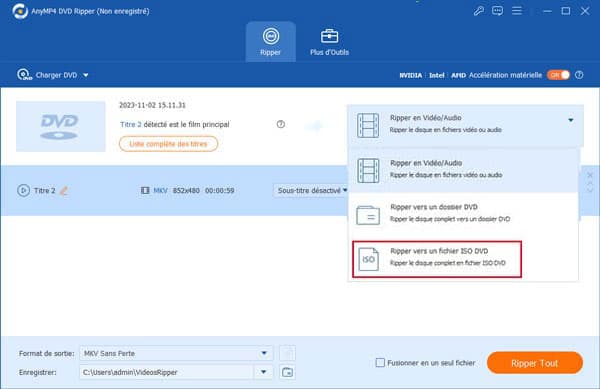This screenshot has width=600, height=389.
Task: Click the MKV format label
Action: tap(160, 190)
